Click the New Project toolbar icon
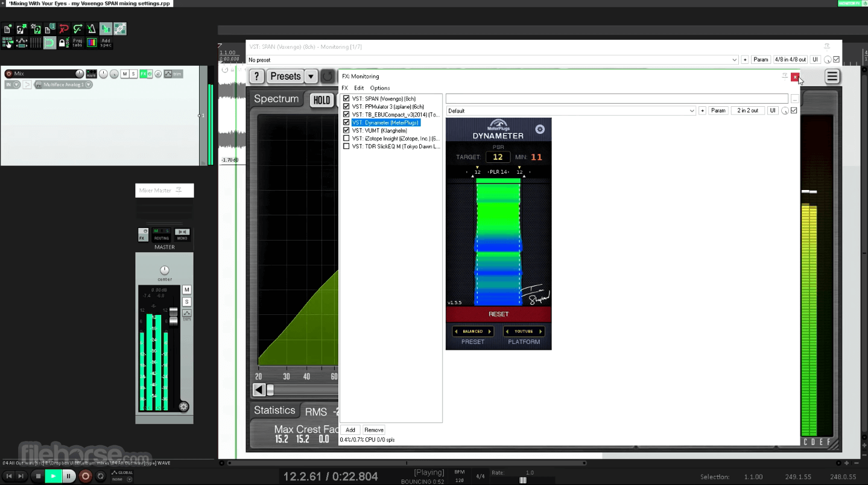Screen dimensions: 868x485 click(8, 29)
